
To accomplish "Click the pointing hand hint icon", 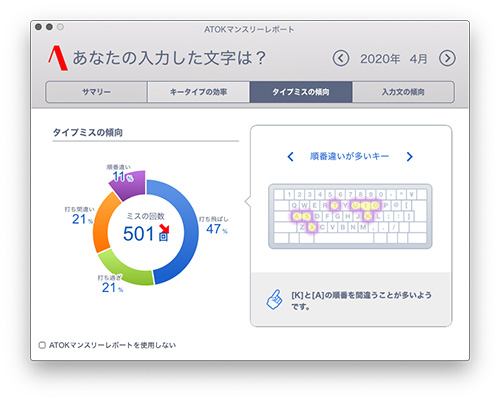I will tap(274, 300).
